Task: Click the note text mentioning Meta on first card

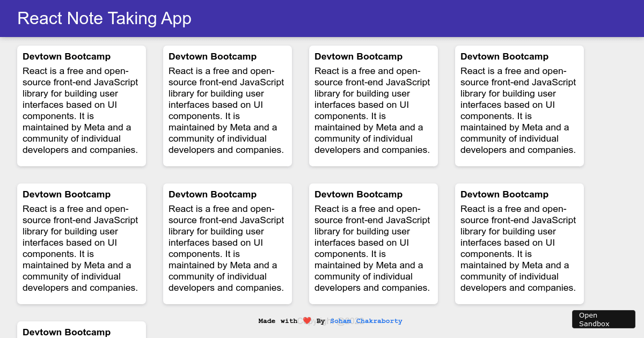Action: click(x=80, y=110)
